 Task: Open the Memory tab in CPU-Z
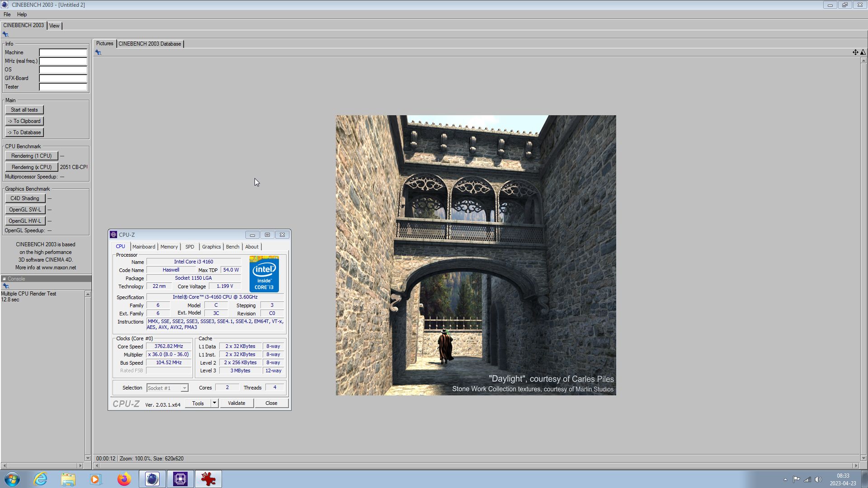point(169,247)
